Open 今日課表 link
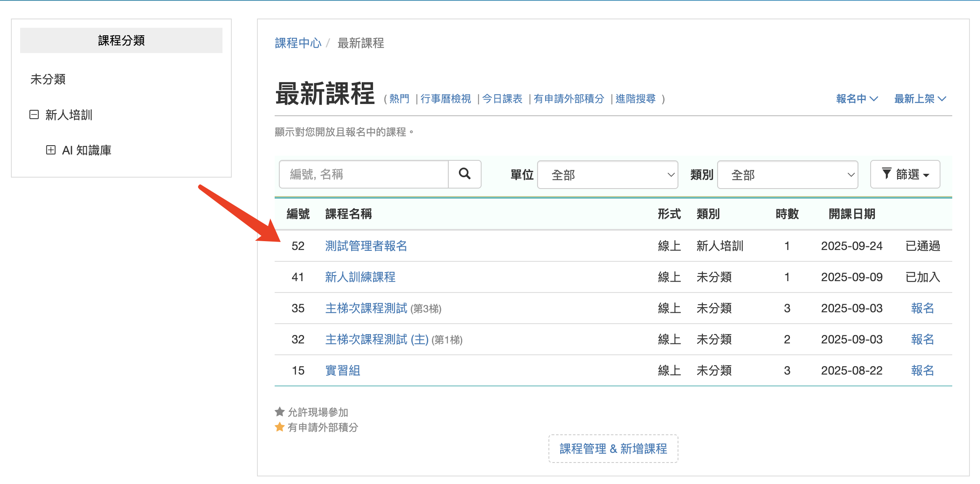 pos(502,99)
